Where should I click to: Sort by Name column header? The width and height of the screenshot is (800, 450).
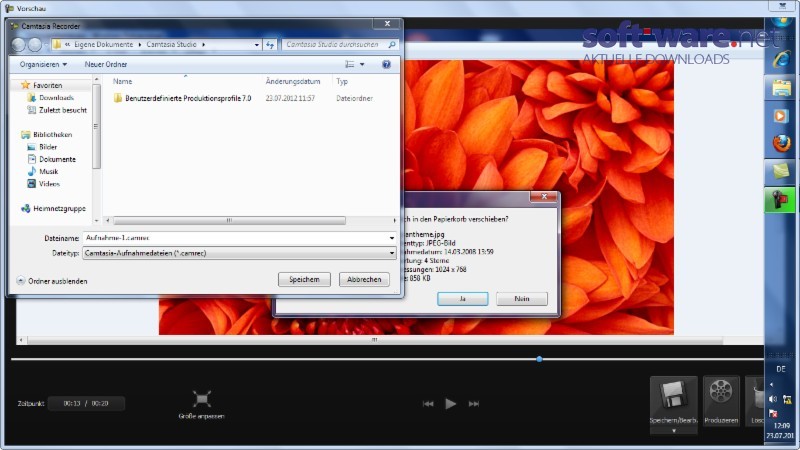(x=122, y=81)
